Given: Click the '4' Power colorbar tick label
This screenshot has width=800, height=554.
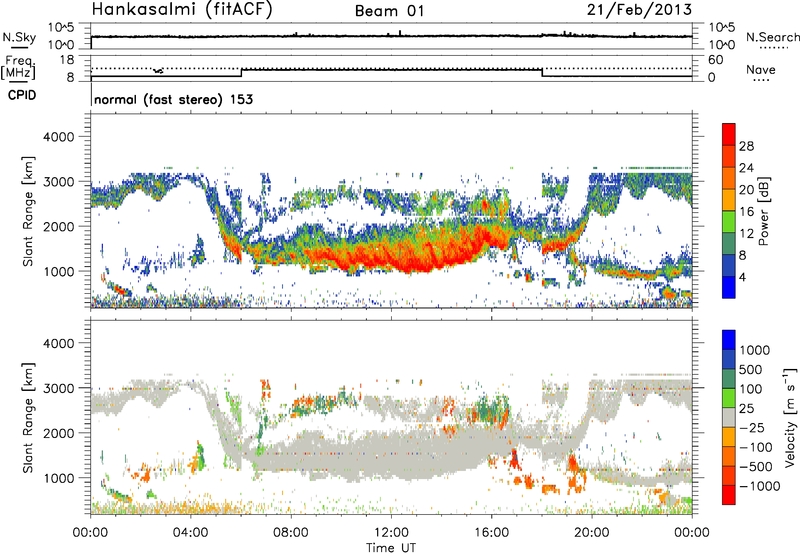Looking at the screenshot, I should pos(743,277).
